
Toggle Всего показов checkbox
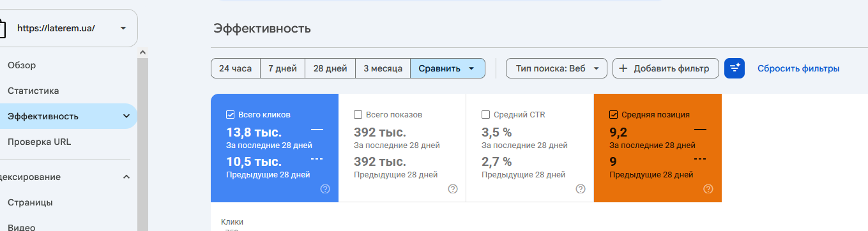coord(358,115)
